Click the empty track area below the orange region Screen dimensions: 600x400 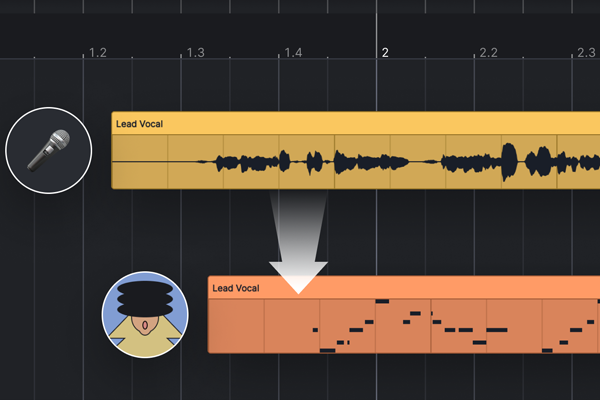tap(402, 377)
